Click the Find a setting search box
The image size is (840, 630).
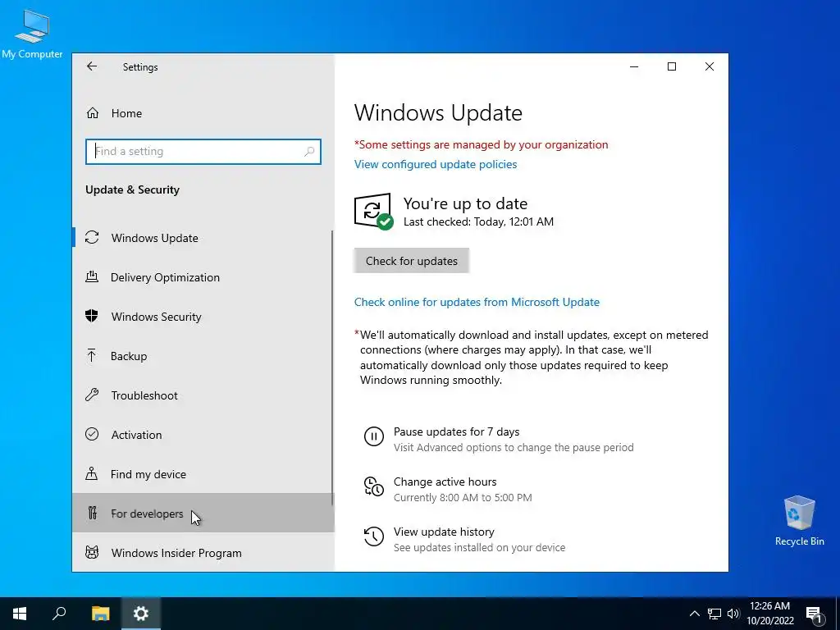[203, 152]
